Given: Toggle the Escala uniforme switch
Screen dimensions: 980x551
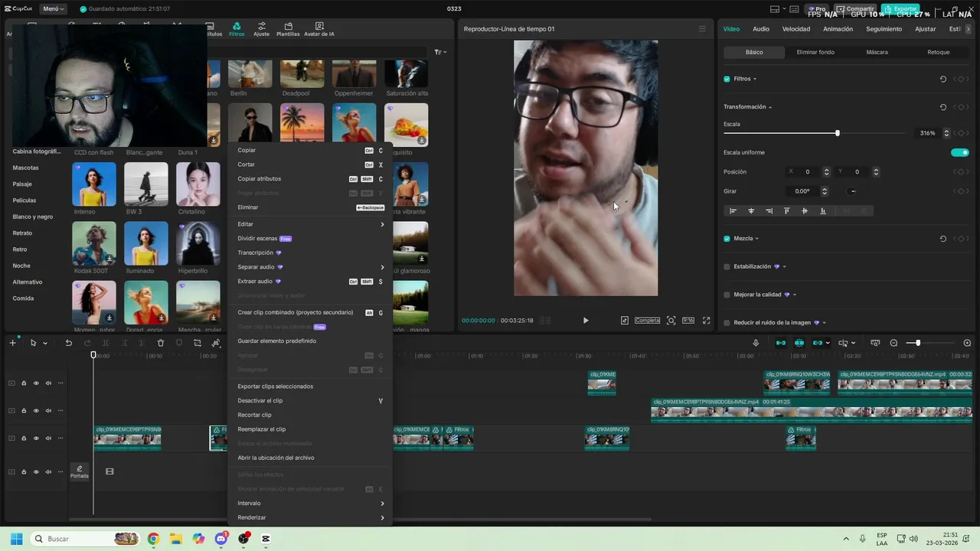Looking at the screenshot, I should tap(960, 152).
